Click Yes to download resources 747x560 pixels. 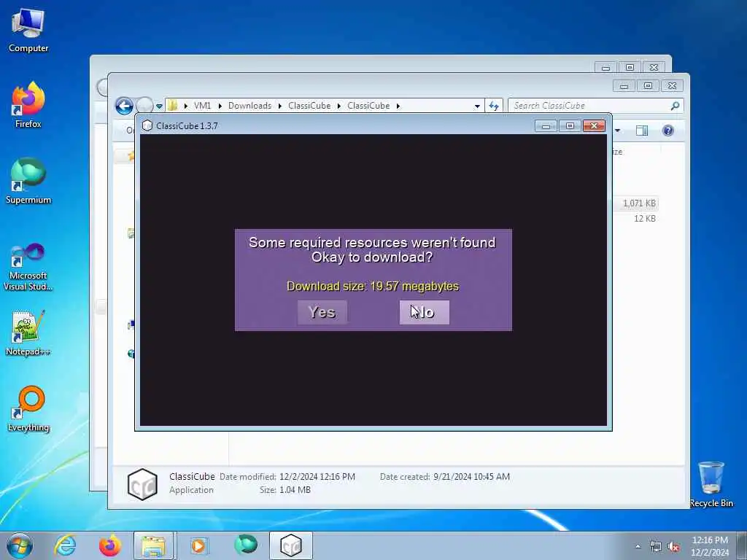click(x=322, y=312)
